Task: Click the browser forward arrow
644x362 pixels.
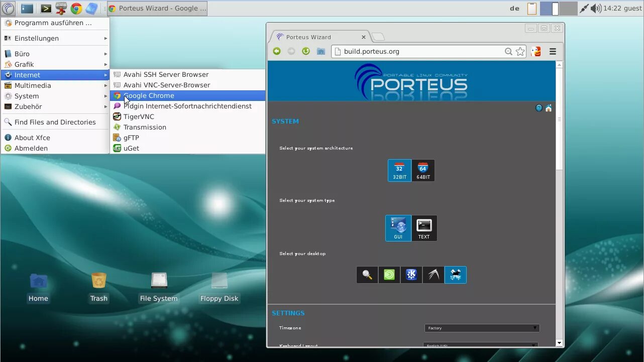Action: 291,51
